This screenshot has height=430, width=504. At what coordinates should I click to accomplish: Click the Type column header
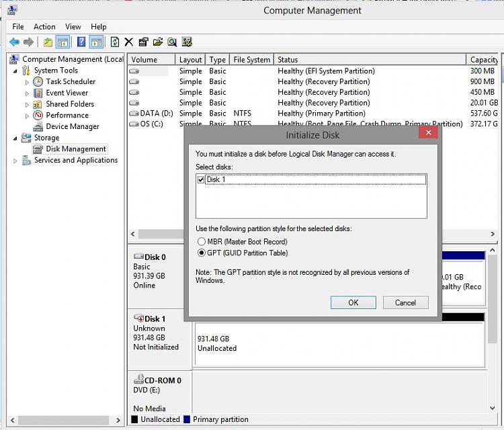point(218,60)
